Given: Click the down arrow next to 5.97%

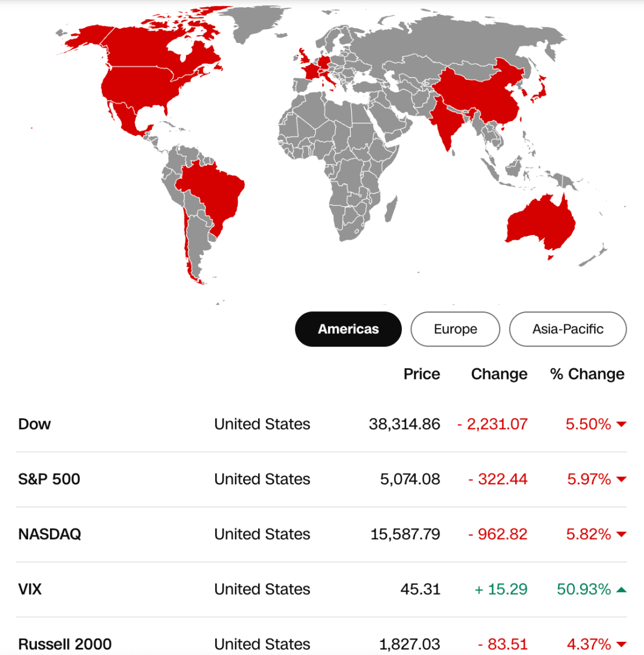Looking at the screenshot, I should point(621,480).
